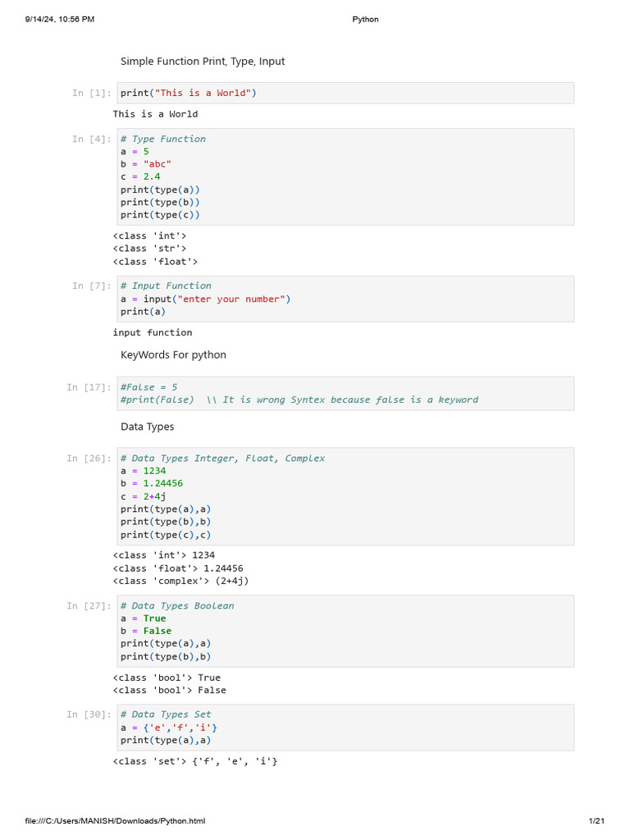Click the "Simple Function Print, Type, Input" heading

pyautogui.click(x=203, y=61)
